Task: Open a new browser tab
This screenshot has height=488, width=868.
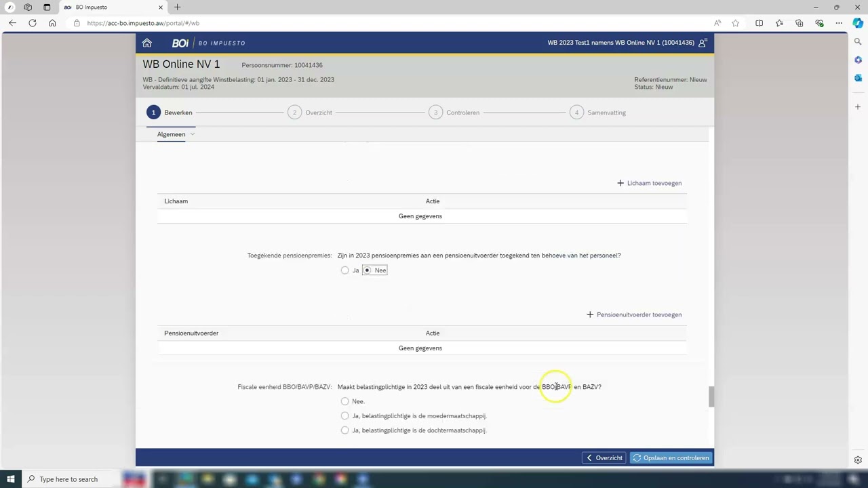Action: (178, 7)
